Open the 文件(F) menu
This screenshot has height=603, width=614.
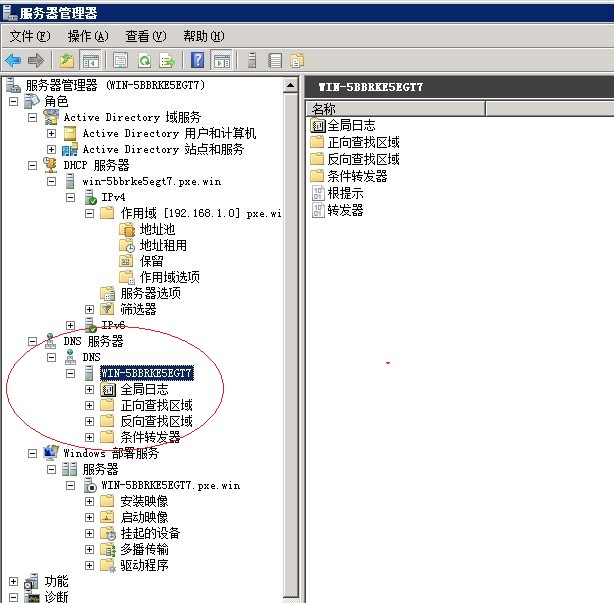[x=30, y=36]
